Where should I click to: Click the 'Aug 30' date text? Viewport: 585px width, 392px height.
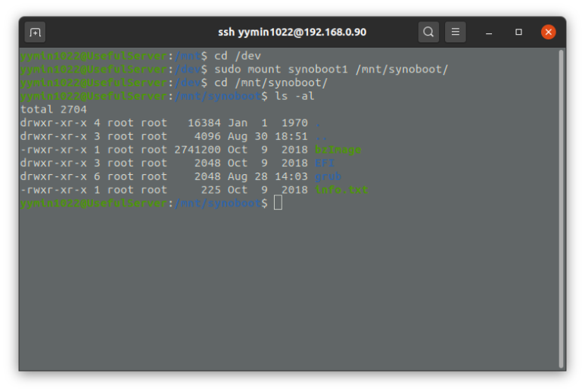(247, 136)
